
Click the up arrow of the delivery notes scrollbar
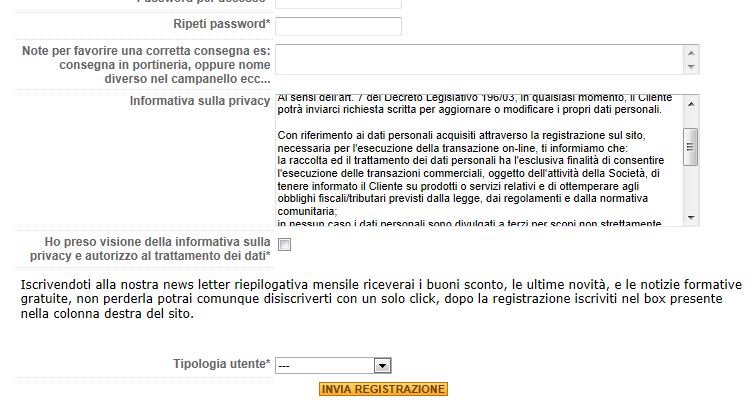point(691,51)
